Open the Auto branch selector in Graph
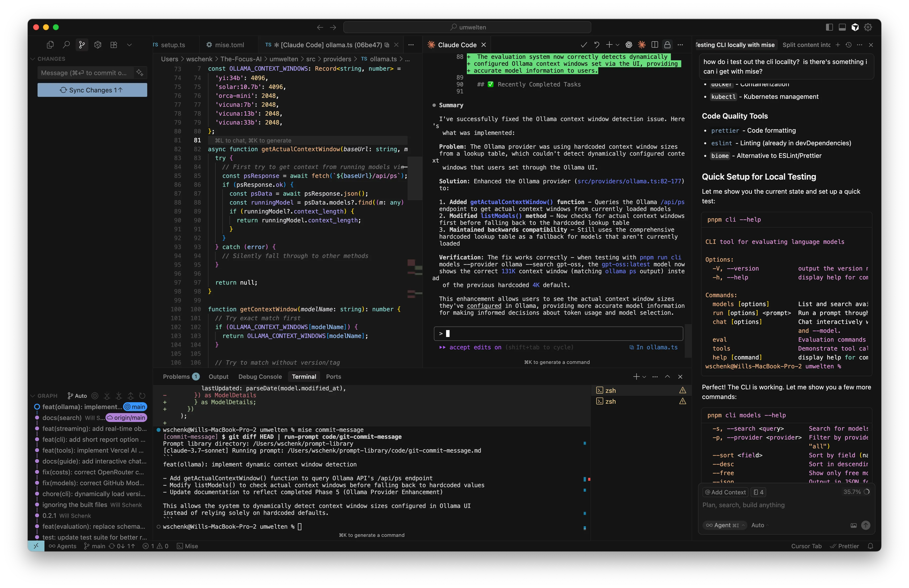 click(x=77, y=396)
